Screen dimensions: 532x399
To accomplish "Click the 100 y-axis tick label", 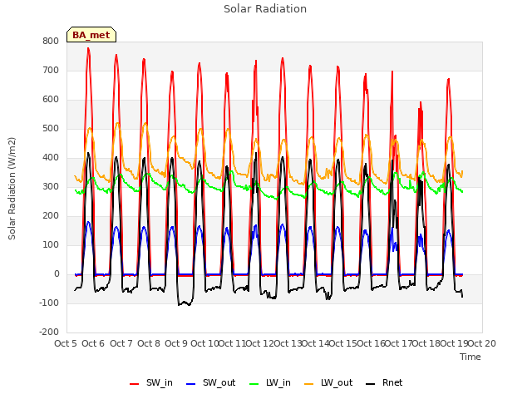I will coord(51,245).
